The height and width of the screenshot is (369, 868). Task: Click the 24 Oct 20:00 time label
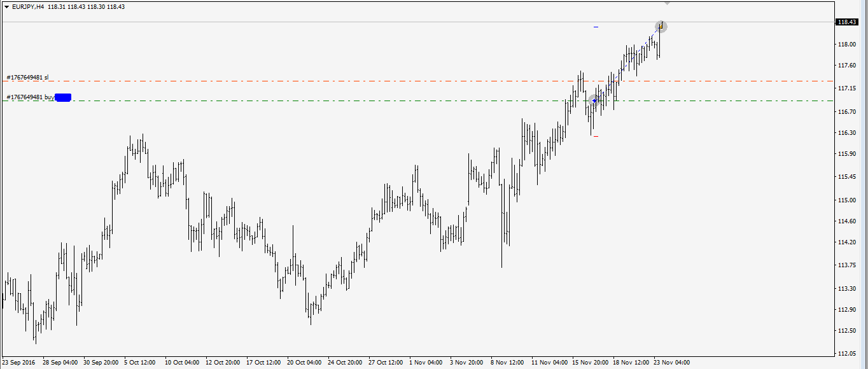pos(346,363)
